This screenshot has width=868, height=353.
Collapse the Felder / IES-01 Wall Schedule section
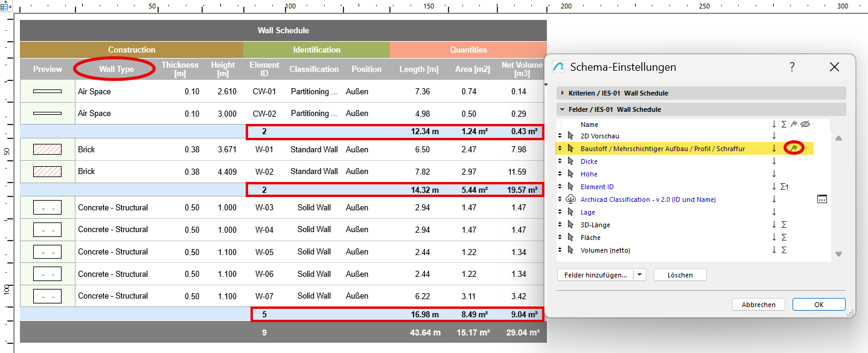tap(563, 109)
